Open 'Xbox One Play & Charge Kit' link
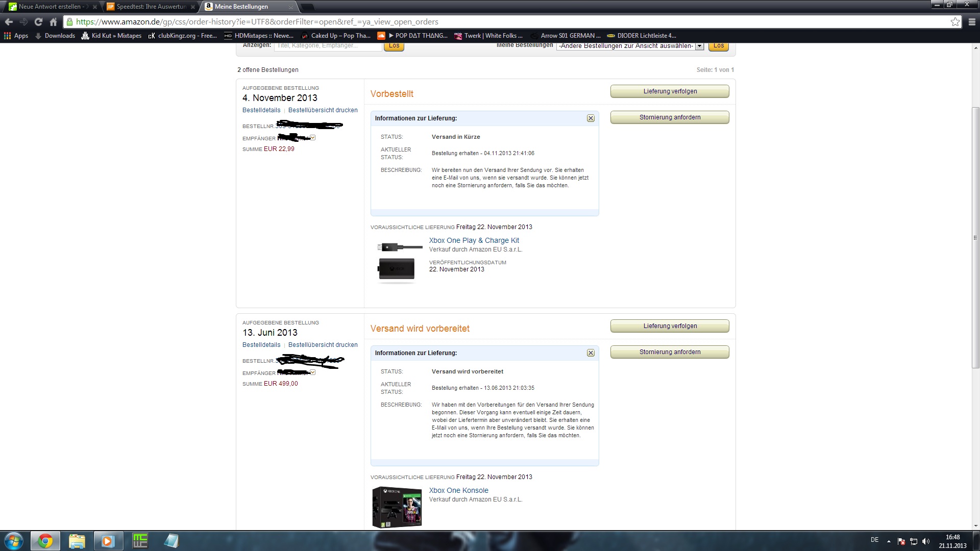Viewport: 980px width, 551px height. tap(474, 240)
